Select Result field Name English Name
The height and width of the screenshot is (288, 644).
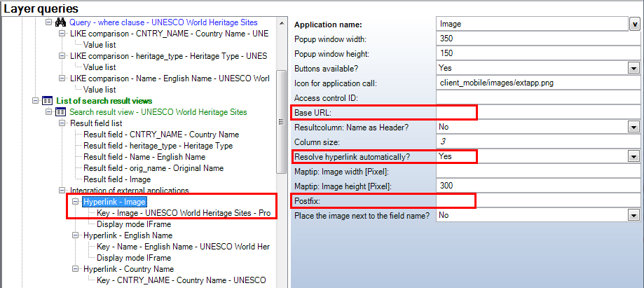click(x=144, y=157)
